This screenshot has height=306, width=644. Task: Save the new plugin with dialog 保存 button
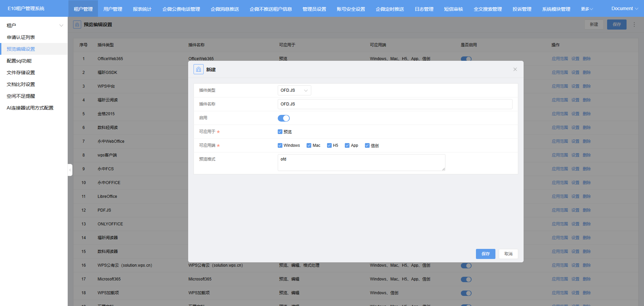point(485,254)
